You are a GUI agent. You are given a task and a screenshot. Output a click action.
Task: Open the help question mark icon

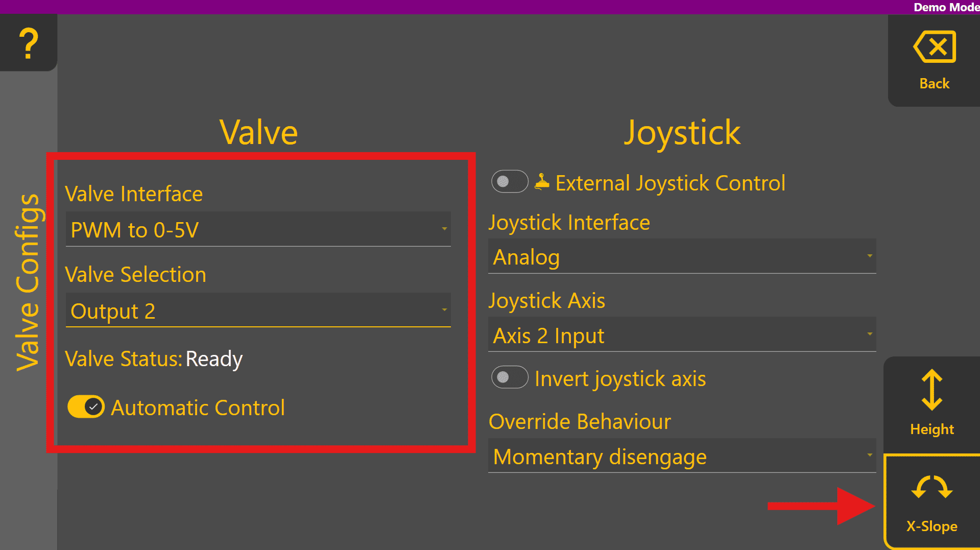pos(29,43)
